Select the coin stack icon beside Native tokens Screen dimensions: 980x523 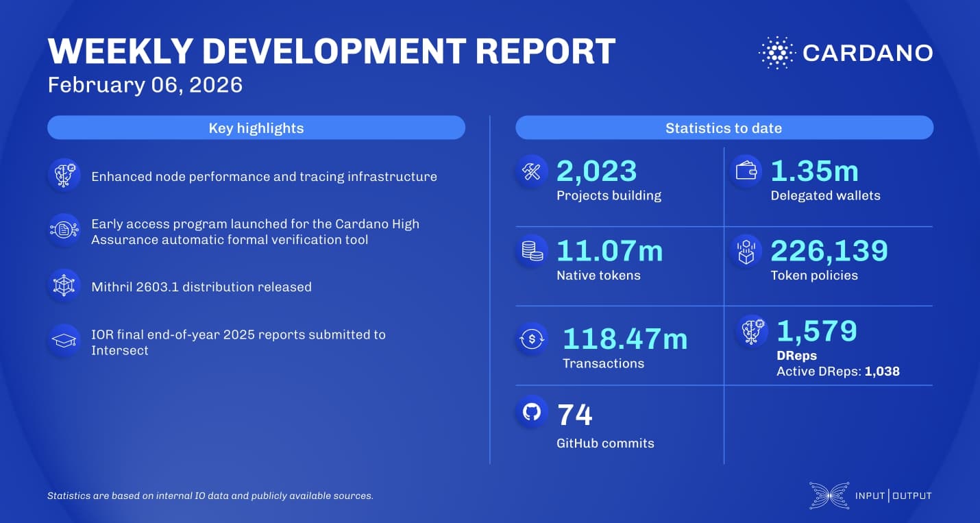531,252
